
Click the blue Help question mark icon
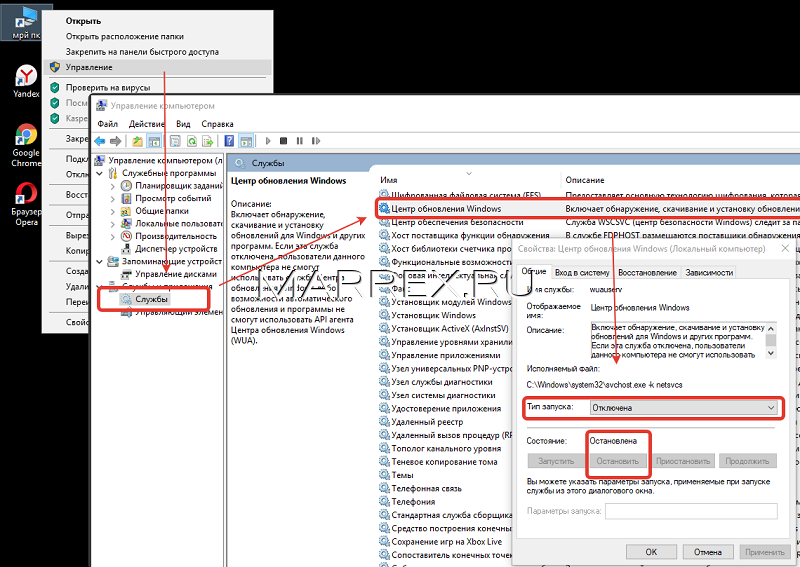pyautogui.click(x=230, y=141)
